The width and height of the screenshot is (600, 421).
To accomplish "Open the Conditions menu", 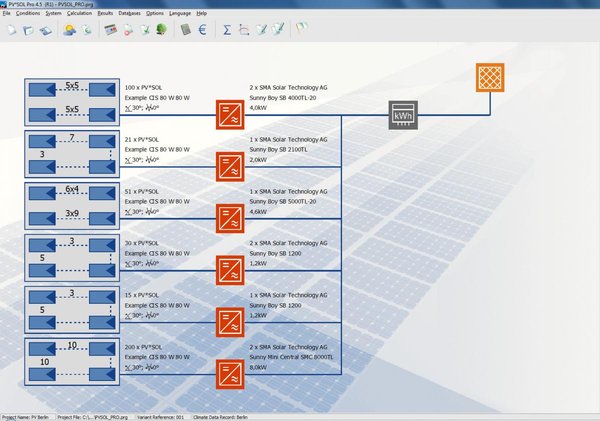I will (x=28, y=13).
